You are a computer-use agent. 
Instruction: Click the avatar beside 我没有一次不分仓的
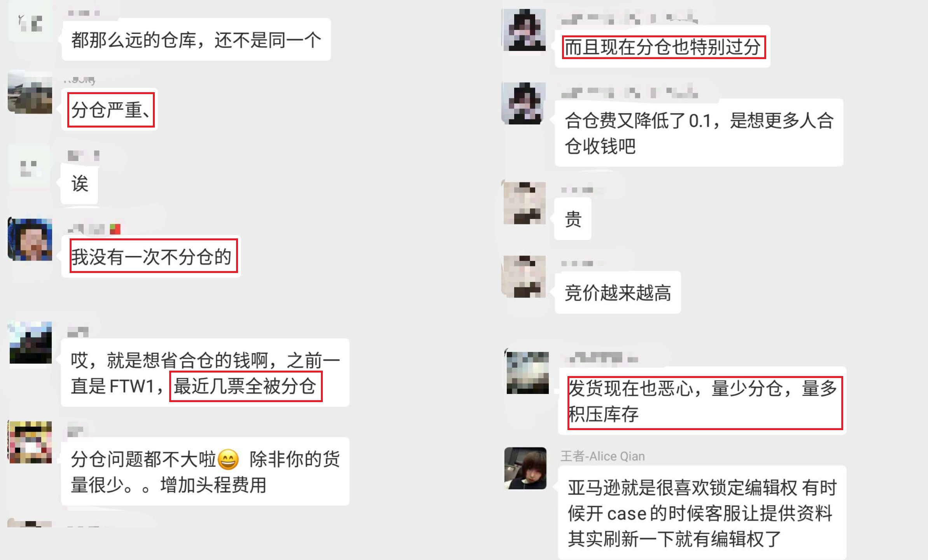(x=30, y=240)
